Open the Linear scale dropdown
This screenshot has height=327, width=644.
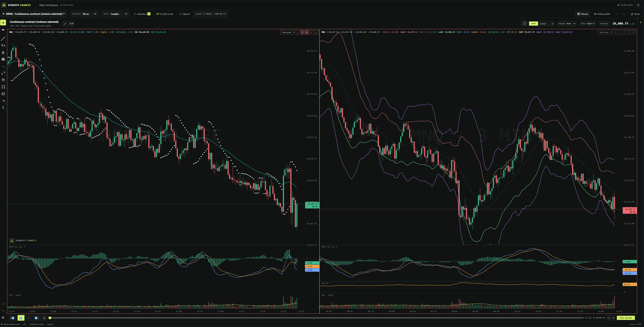(x=546, y=24)
